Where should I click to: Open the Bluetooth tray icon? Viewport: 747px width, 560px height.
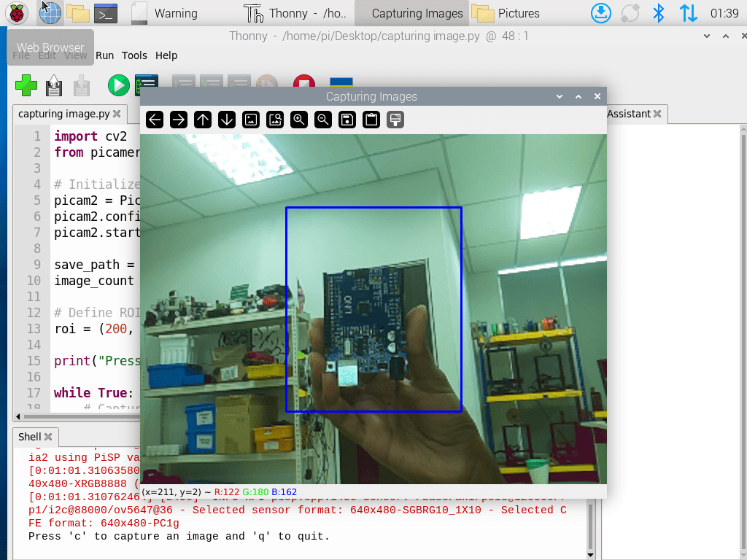pyautogui.click(x=658, y=13)
